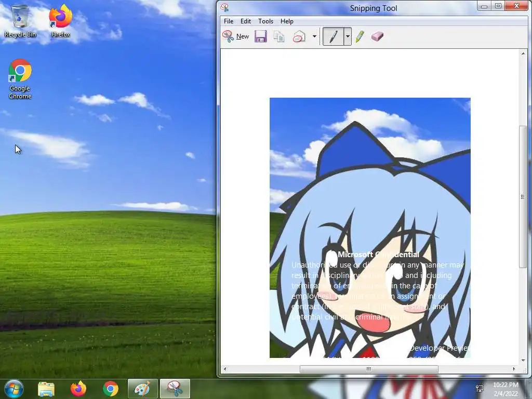Click the Snipping Tool taskbar button
This screenshot has height=399, width=532.
[175, 389]
